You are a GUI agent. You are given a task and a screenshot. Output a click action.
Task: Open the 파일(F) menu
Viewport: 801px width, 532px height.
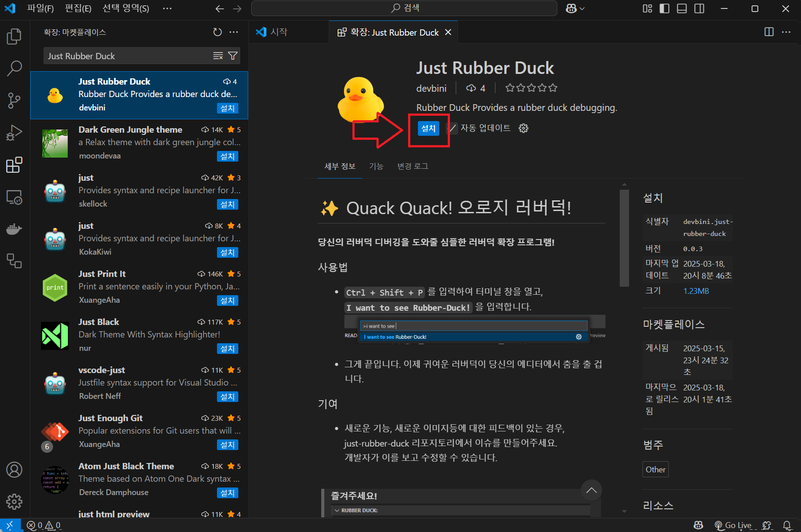pos(40,8)
